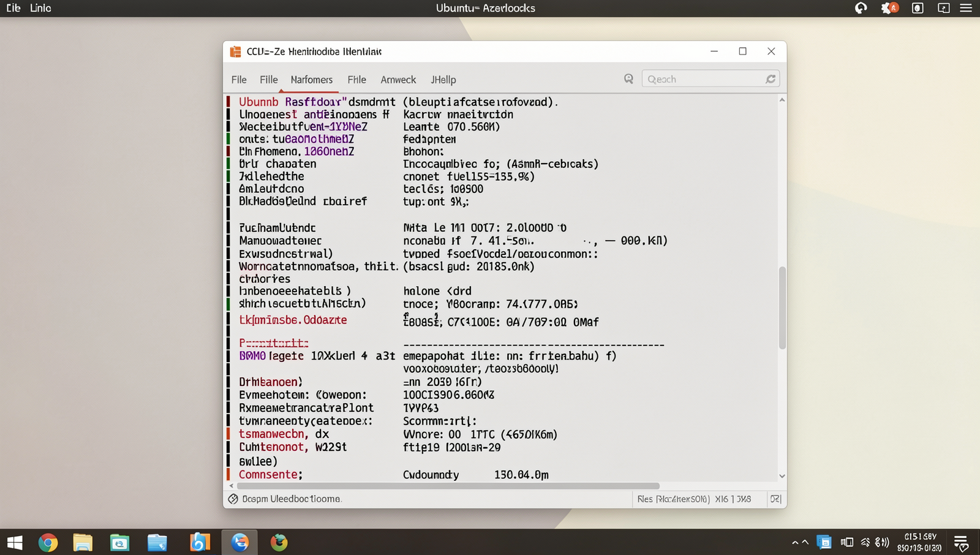Click the 'cnonet fuel155-135,9%)' value
The height and width of the screenshot is (555, 980).
pos(469,176)
